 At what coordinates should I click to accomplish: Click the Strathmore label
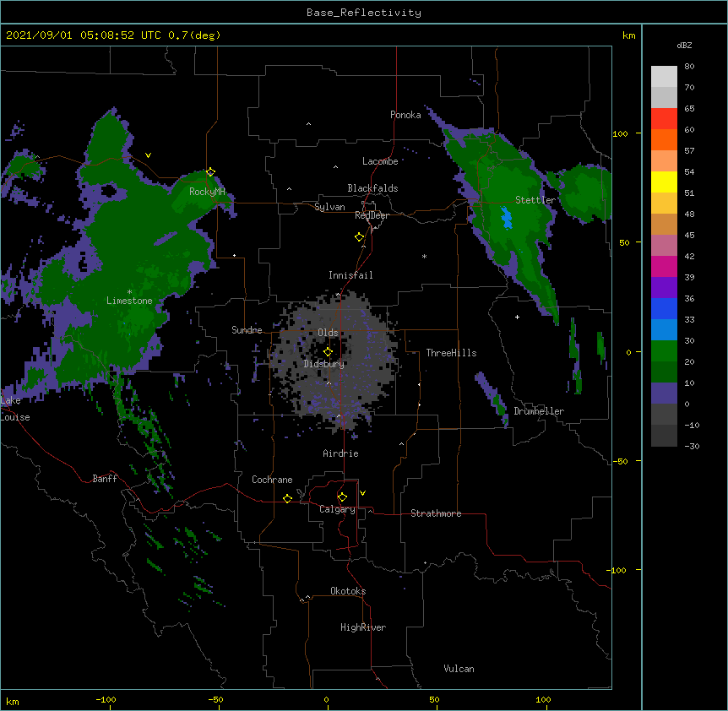pyautogui.click(x=436, y=513)
